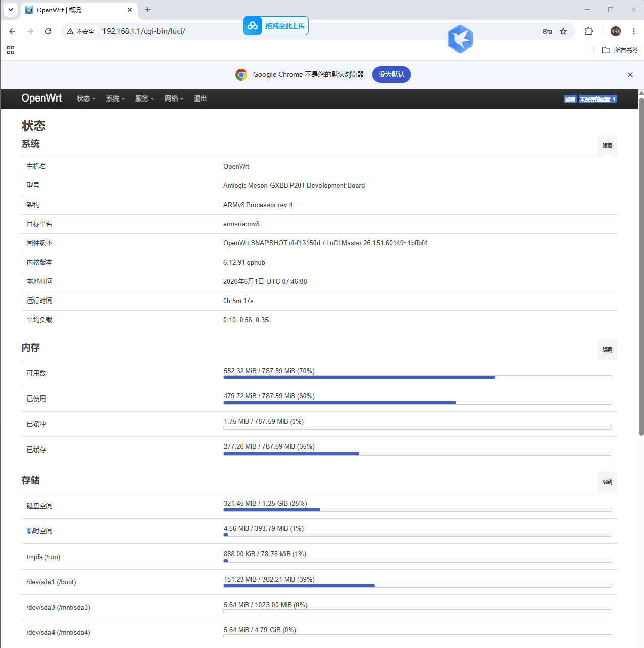Image resolution: width=644 pixels, height=648 pixels.
Task: Click the cloud upload 拖拽至此上传 widget
Action: (x=276, y=26)
